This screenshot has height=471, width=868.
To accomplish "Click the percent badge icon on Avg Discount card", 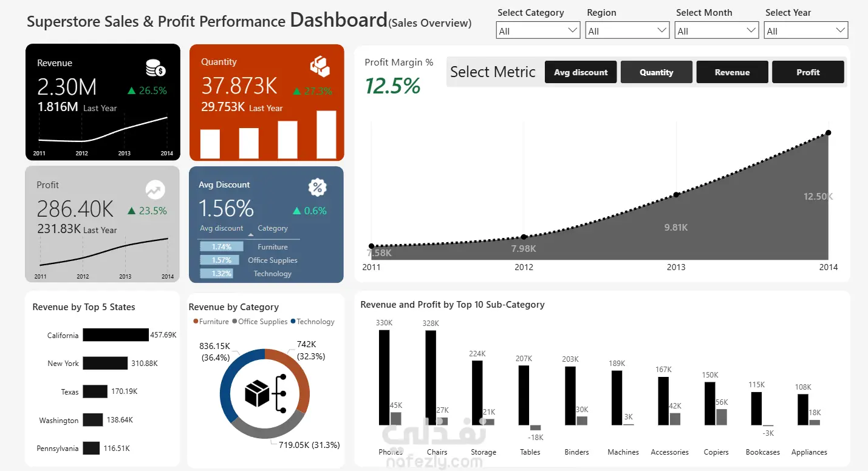I will [x=318, y=188].
